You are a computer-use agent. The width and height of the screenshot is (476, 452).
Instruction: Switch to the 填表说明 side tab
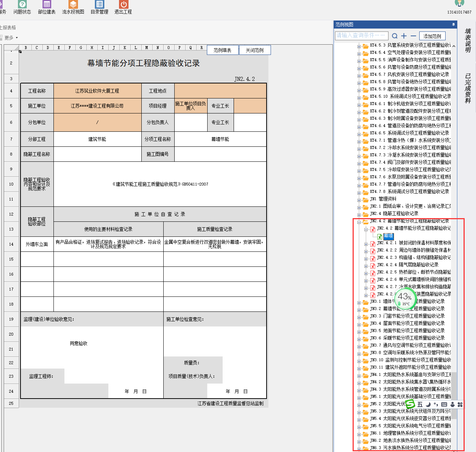coord(468,40)
